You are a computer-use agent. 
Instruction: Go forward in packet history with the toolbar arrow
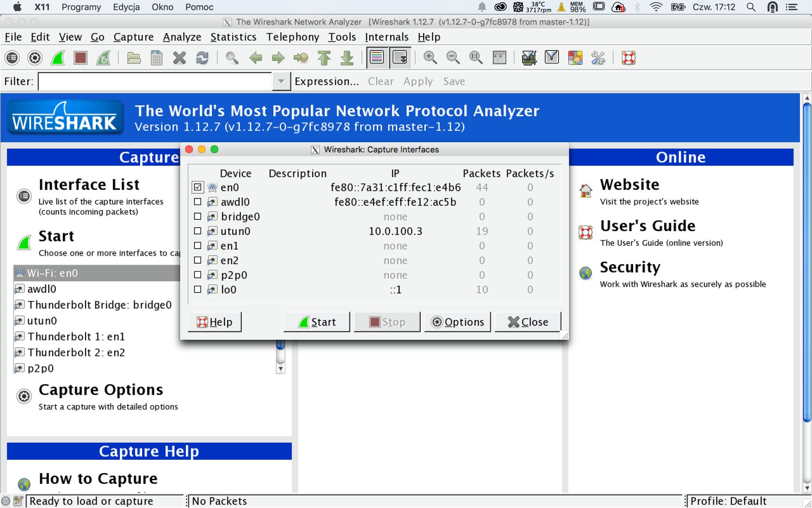pos(278,58)
